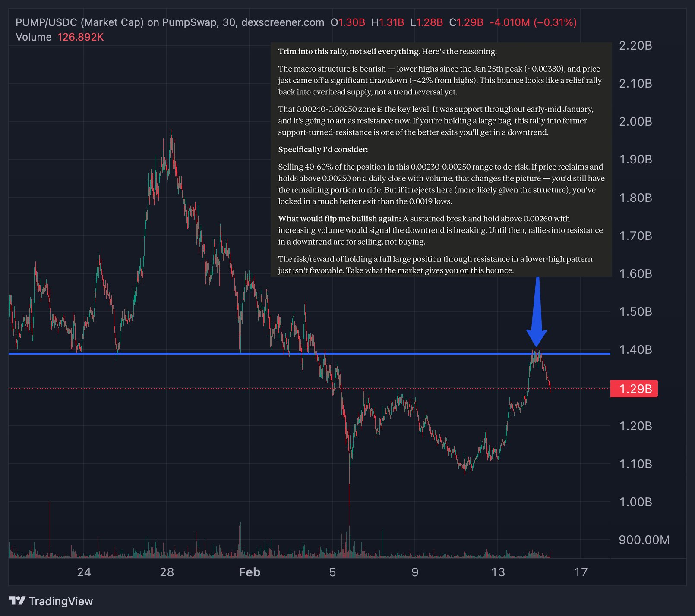This screenshot has height=616, width=695.
Task: Click the 1.10B price axis label
Action: point(635,464)
